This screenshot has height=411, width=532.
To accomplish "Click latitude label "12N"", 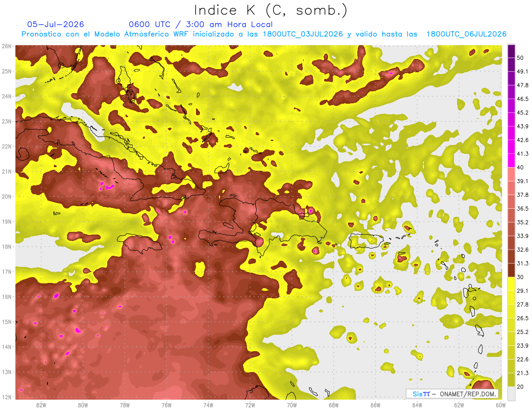I will [x=6, y=397].
